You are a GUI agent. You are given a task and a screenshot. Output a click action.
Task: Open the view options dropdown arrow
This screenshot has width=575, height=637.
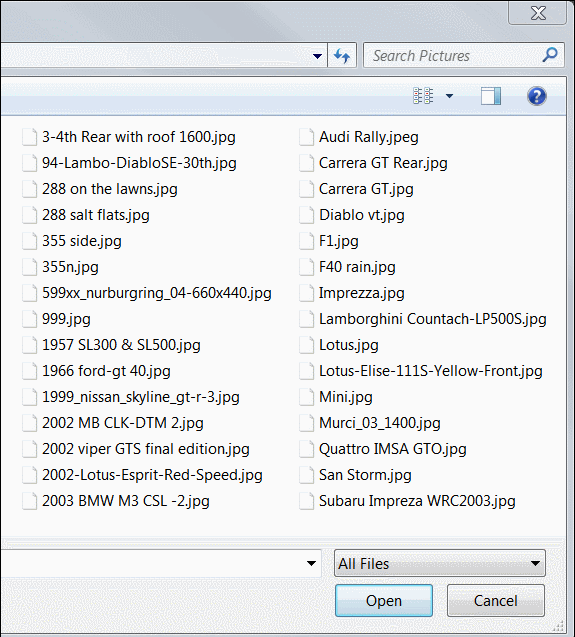coord(449,96)
